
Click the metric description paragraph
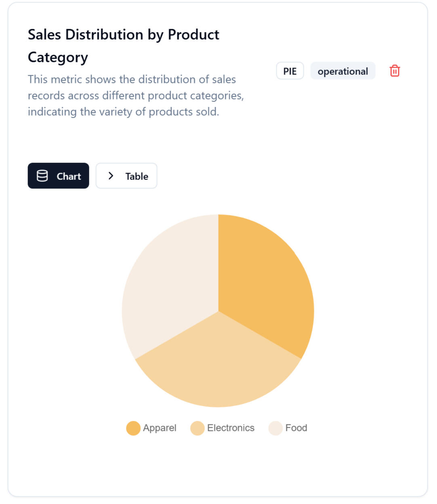click(x=136, y=95)
